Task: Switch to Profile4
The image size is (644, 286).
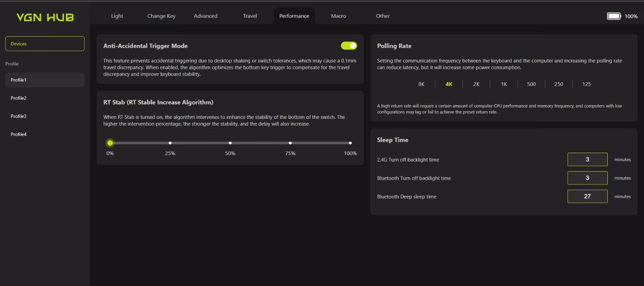Action: pos(45,135)
